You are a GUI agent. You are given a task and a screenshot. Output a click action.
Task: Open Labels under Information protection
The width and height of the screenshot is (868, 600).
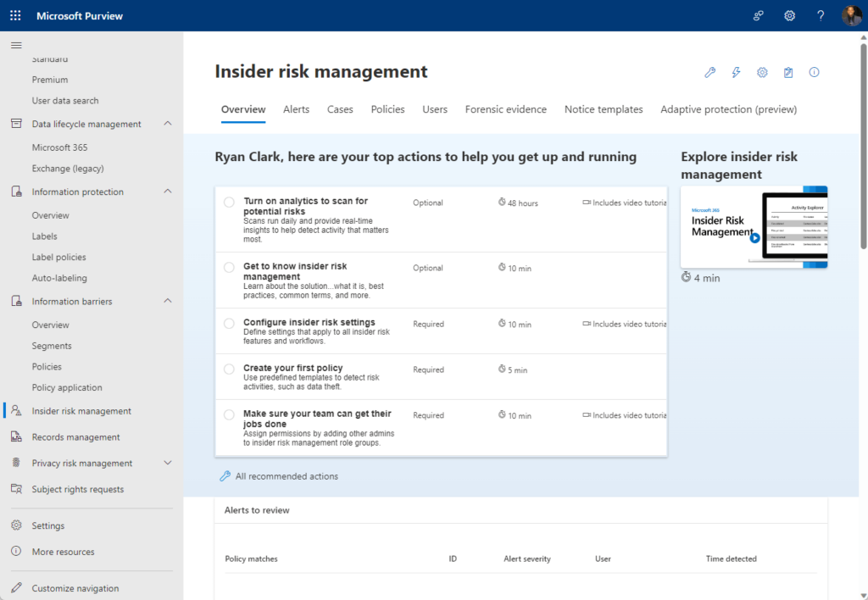44,236
